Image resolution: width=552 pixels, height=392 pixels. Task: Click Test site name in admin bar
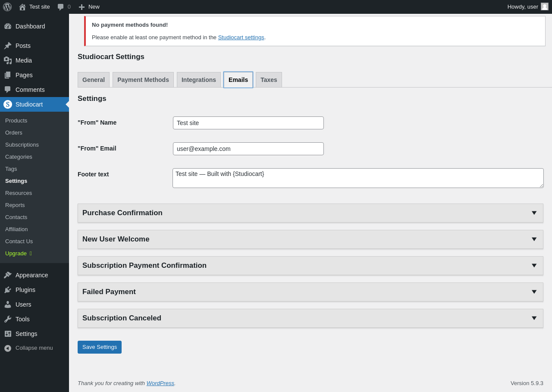[40, 7]
